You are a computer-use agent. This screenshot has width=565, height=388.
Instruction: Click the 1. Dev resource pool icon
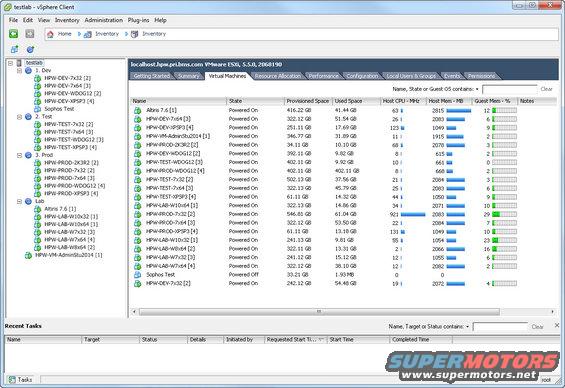[28, 71]
